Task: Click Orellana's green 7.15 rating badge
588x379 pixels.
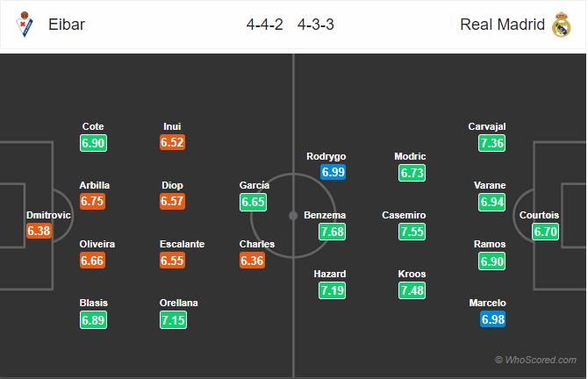Action: click(173, 320)
